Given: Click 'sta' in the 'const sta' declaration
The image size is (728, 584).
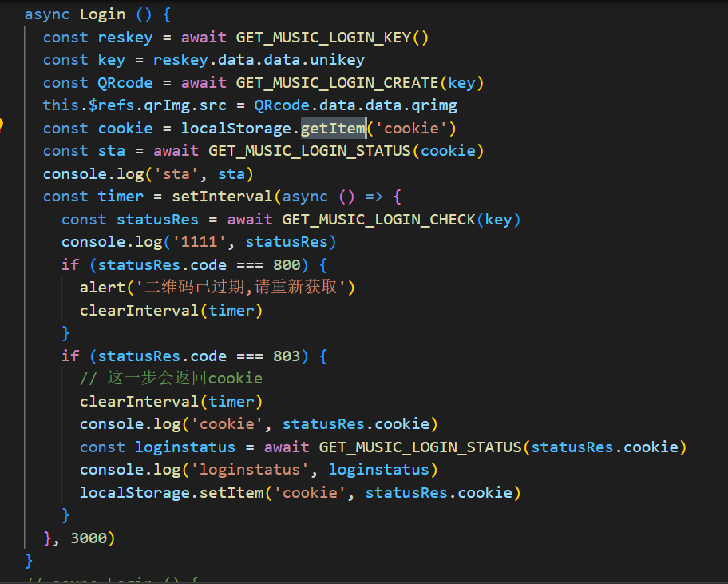Looking at the screenshot, I should [112, 151].
